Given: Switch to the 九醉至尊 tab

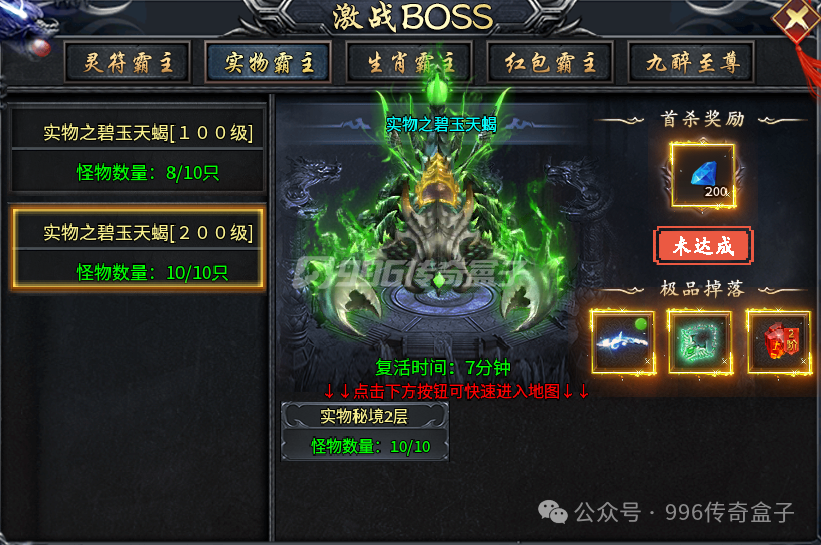Looking at the screenshot, I should (x=691, y=63).
